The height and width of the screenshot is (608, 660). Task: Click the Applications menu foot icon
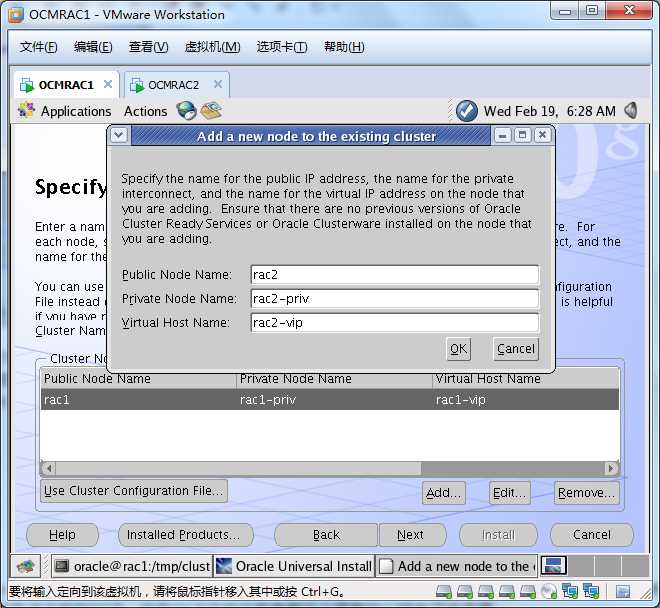[26, 111]
